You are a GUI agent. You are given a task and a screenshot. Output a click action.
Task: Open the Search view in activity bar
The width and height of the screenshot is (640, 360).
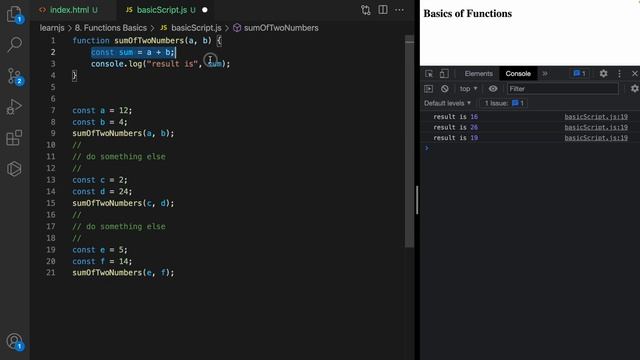pos(14,44)
